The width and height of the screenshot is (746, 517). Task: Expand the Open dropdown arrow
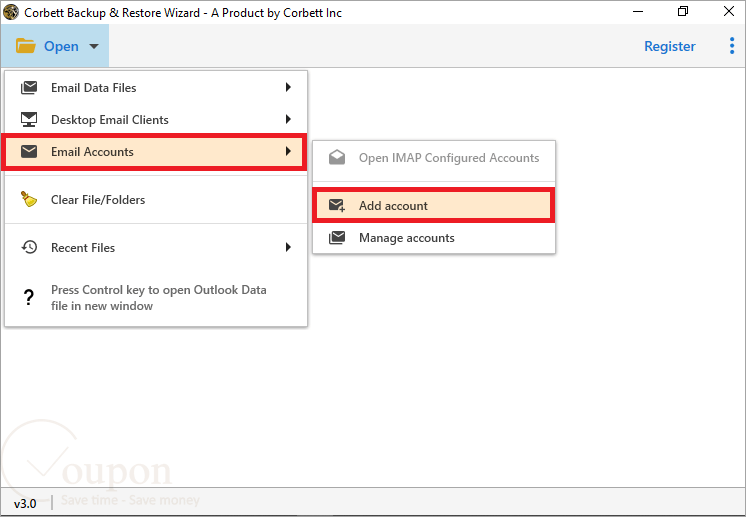pyautogui.click(x=94, y=47)
